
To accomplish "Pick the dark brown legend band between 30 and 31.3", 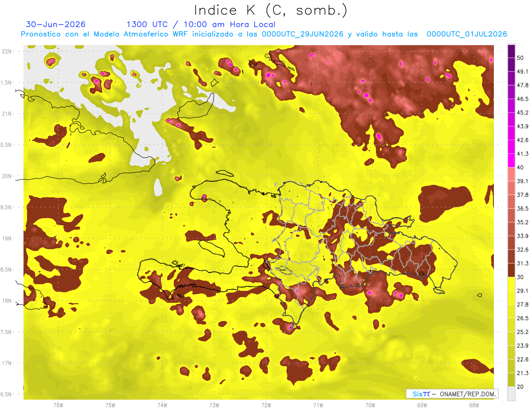I will tap(511, 270).
